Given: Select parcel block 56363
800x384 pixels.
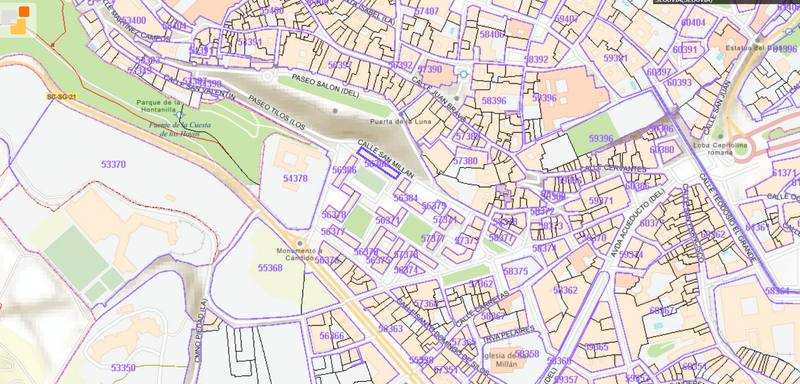Looking at the screenshot, I should [x=391, y=328].
